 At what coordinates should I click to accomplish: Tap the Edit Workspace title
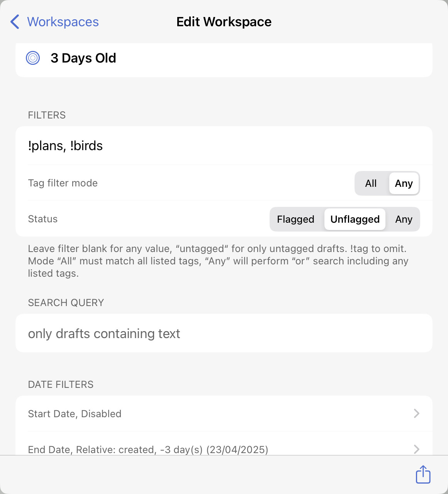coord(224,22)
